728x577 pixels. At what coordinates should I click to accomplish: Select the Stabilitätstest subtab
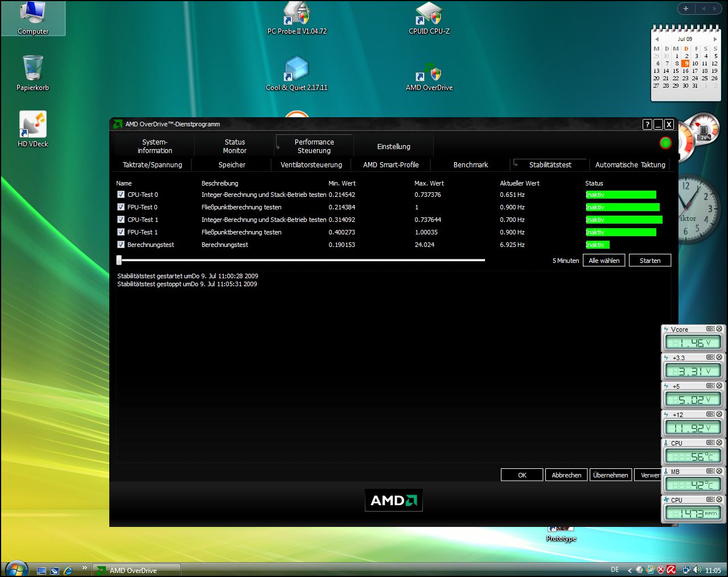(x=550, y=165)
